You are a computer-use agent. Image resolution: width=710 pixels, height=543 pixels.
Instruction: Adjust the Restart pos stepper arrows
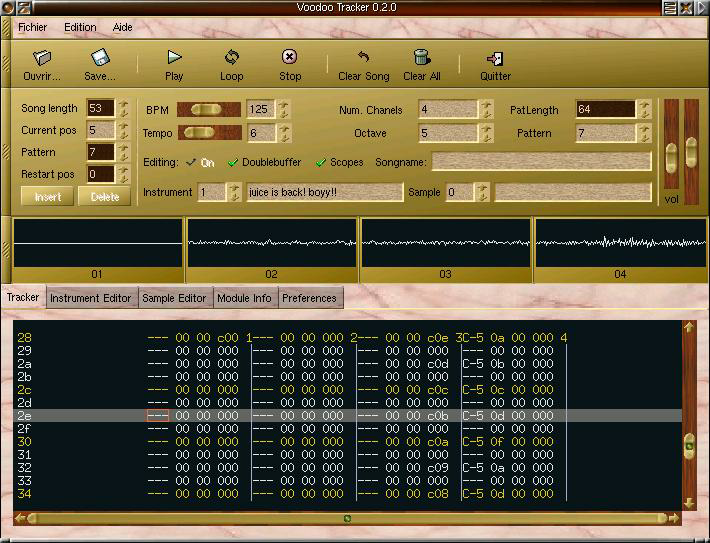tap(124, 174)
